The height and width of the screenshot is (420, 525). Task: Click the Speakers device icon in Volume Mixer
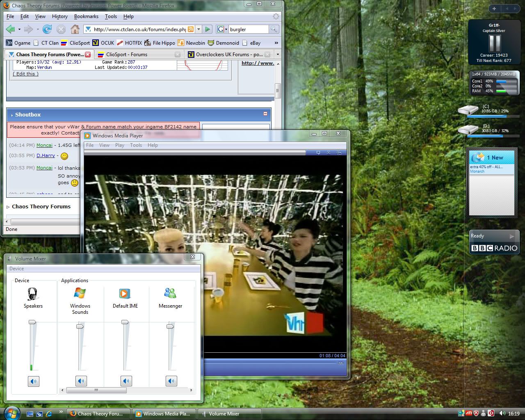point(33,294)
